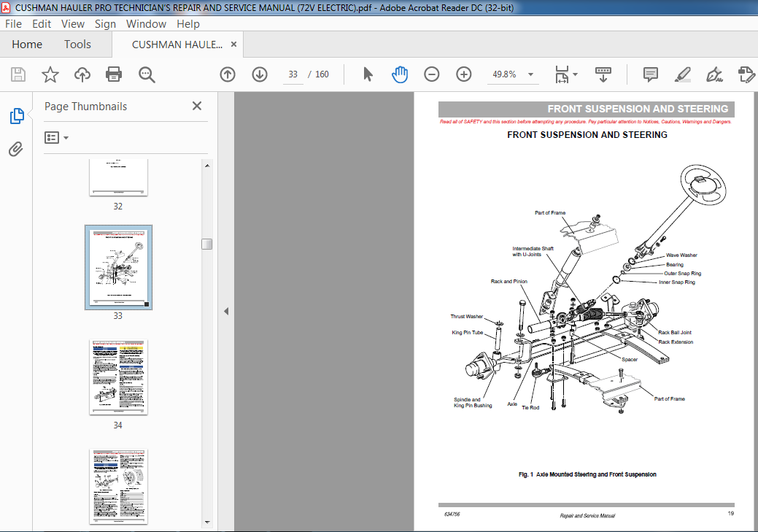Screen dimensions: 758x532
Task: Add the document to starred favorites
Action: click(x=50, y=74)
